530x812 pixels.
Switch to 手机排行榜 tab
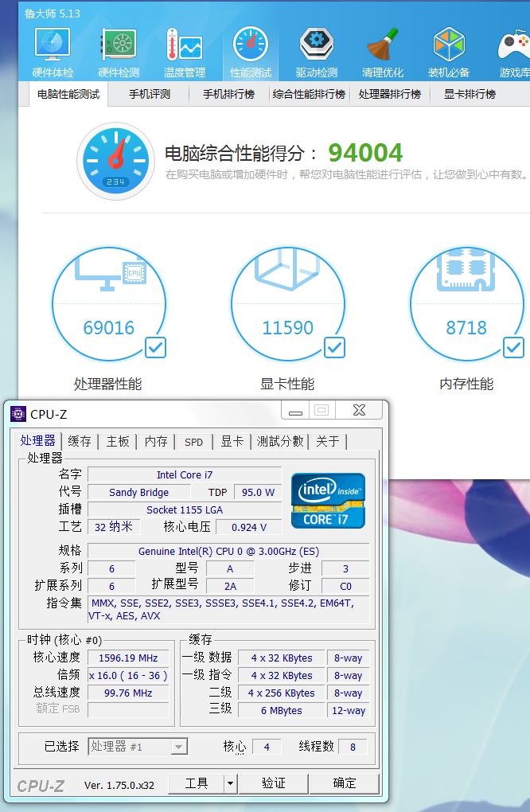pos(228,94)
